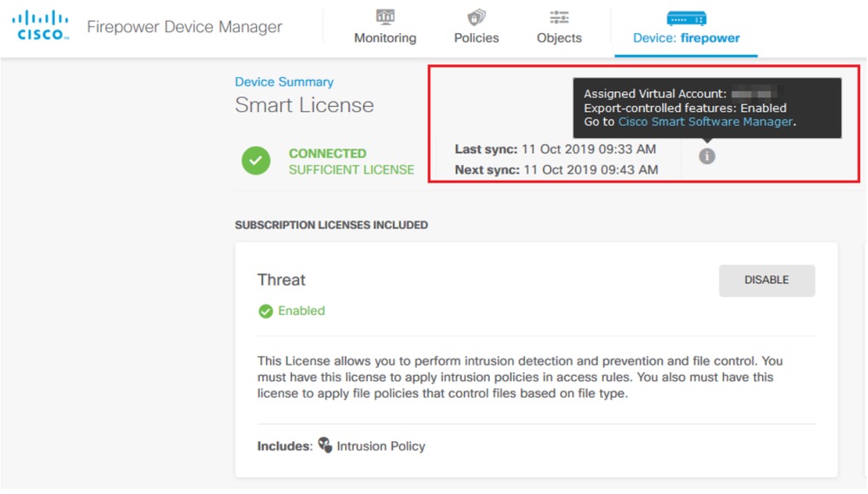Screen dimensions: 868x494
Task: Disable the Threat license
Action: [x=766, y=280]
